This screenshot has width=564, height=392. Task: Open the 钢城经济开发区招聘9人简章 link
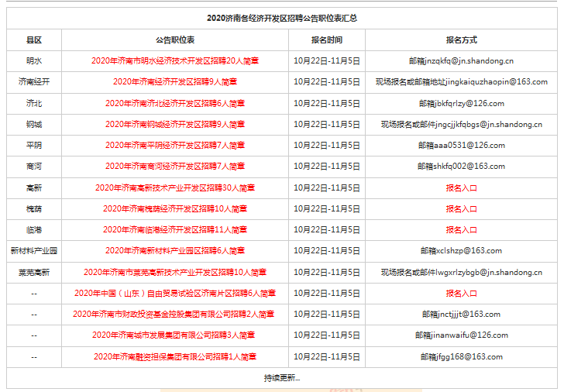[x=175, y=124]
